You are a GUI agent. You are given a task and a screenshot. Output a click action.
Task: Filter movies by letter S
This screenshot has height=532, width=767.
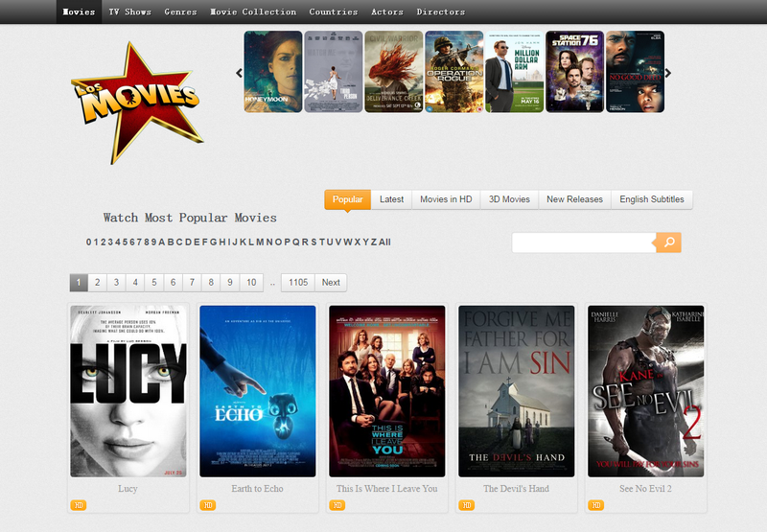(x=314, y=243)
